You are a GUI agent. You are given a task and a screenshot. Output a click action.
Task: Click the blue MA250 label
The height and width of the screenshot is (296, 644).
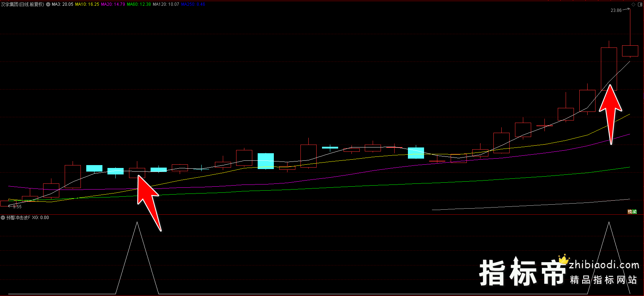193,4
